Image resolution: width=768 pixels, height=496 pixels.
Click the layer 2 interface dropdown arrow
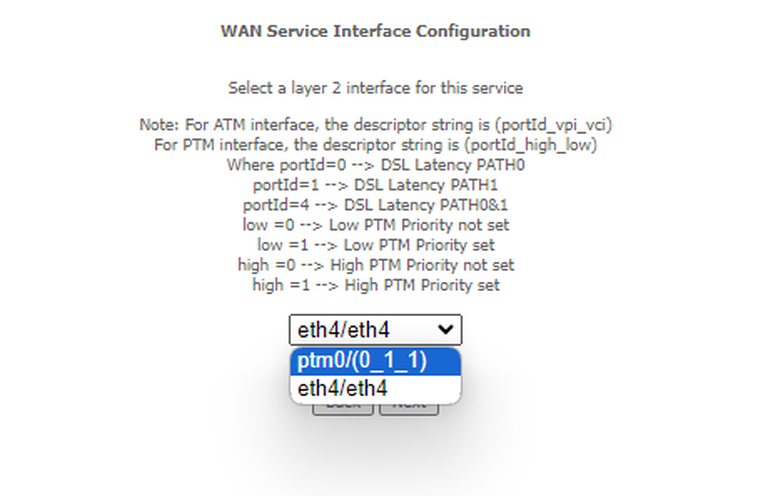click(x=445, y=329)
